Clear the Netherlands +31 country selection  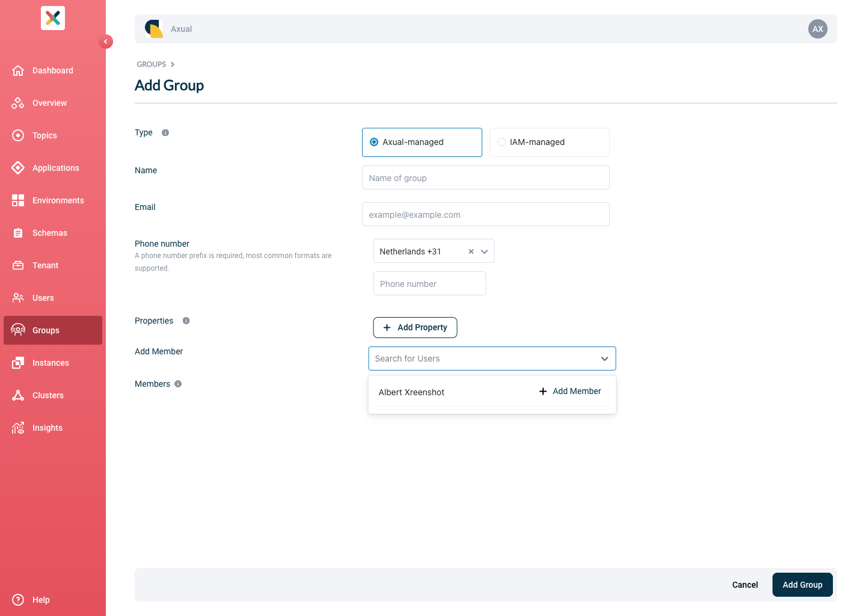tap(471, 251)
